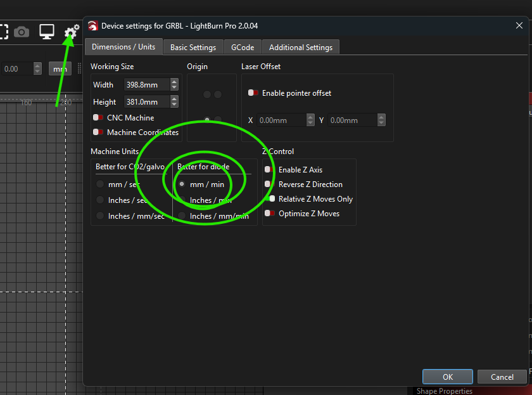Turn on Enable Z Axis

[270, 170]
